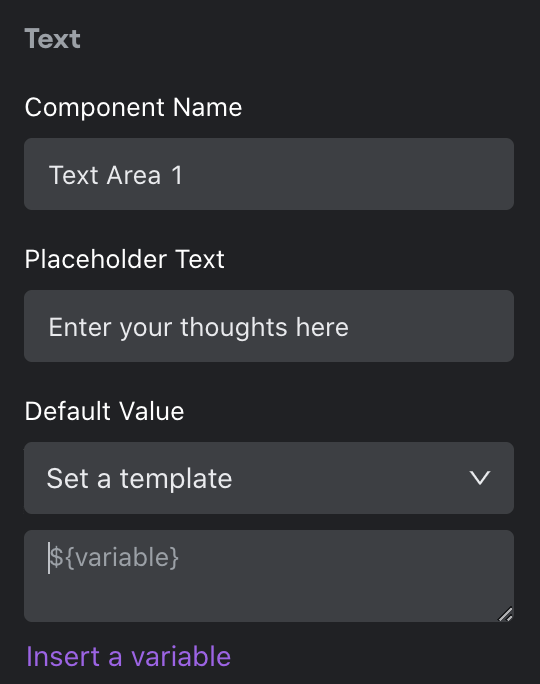
Task: Place cursor after Text Area 1 text
Action: (184, 175)
